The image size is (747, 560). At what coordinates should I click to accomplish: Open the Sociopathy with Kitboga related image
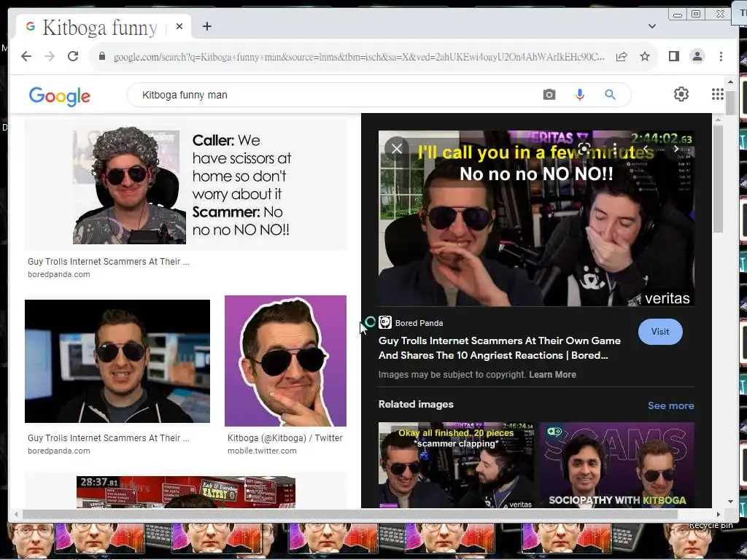click(617, 464)
